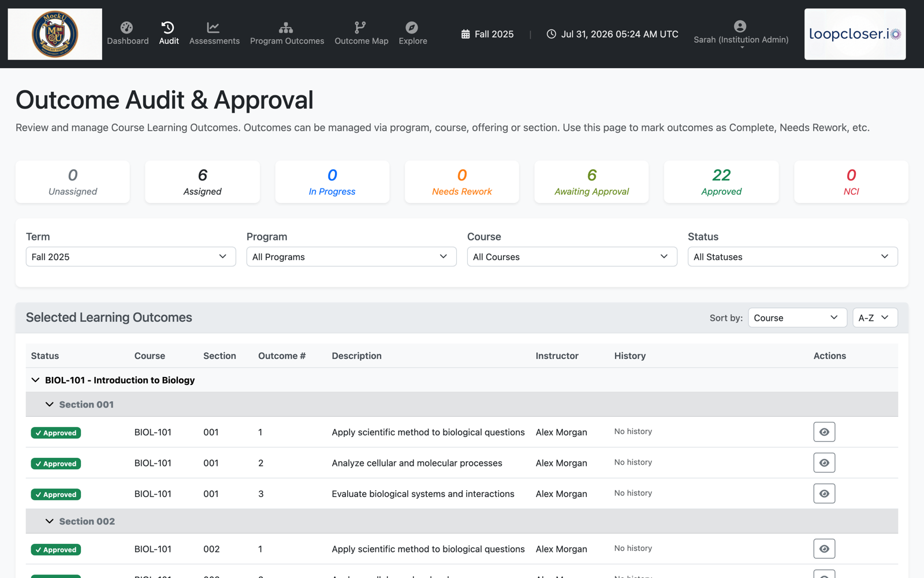Collapse the Section 002 group
The image size is (924, 578).
[50, 521]
